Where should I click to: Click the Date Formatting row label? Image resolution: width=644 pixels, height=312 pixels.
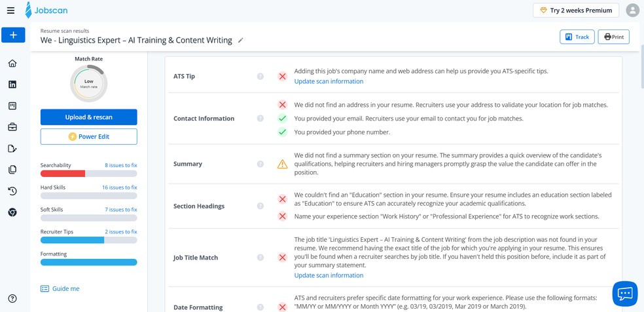click(x=198, y=307)
